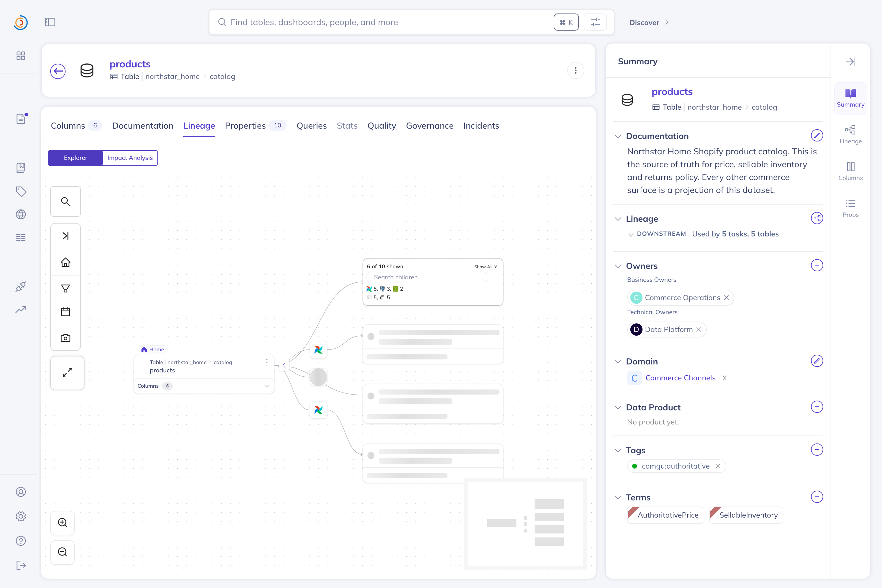Open the lineage filter funnel icon

point(66,288)
